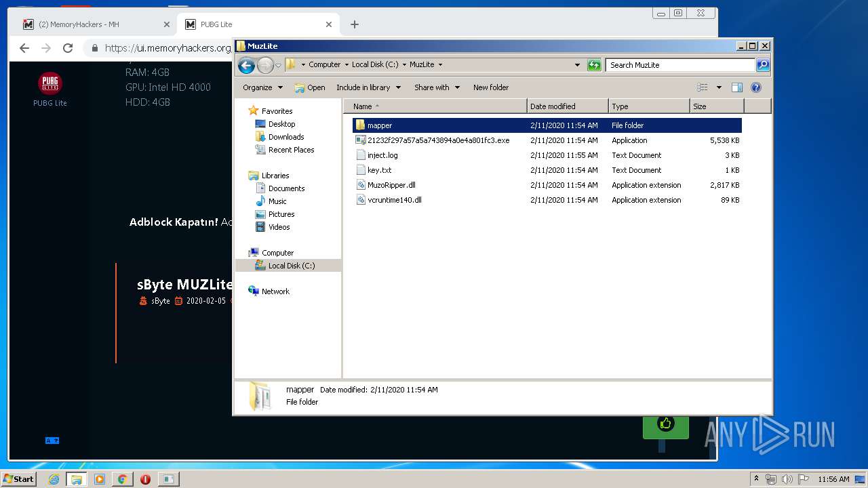This screenshot has width=868, height=488.
Task: Open Opera icon in the taskbar
Action: 145,479
